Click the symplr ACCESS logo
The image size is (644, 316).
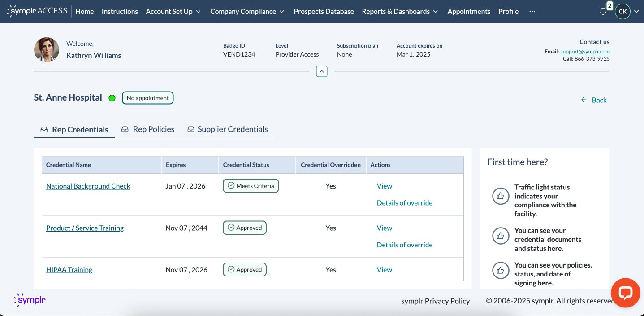pyautogui.click(x=38, y=11)
